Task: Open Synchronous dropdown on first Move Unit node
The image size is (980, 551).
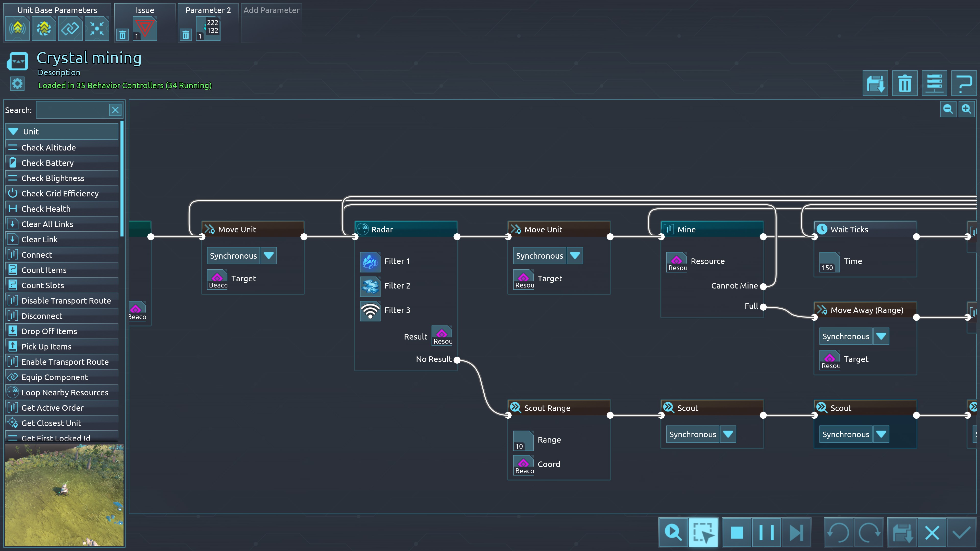Action: click(268, 256)
